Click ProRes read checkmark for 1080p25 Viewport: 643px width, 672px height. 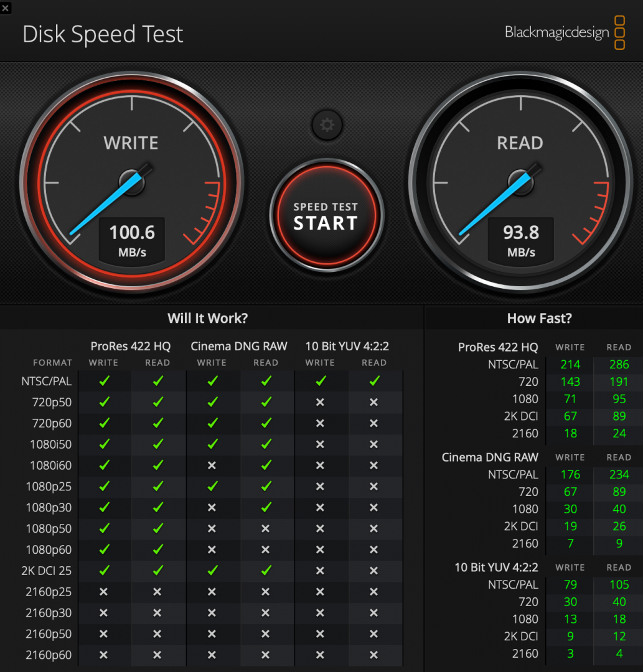[158, 486]
